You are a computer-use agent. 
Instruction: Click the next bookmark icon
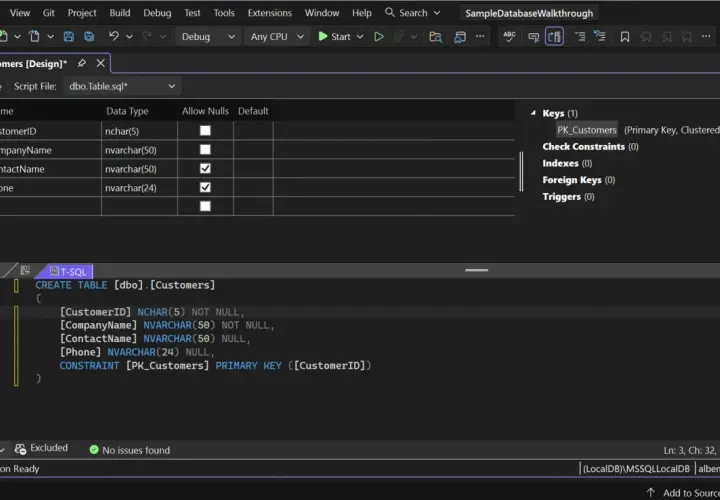point(666,37)
